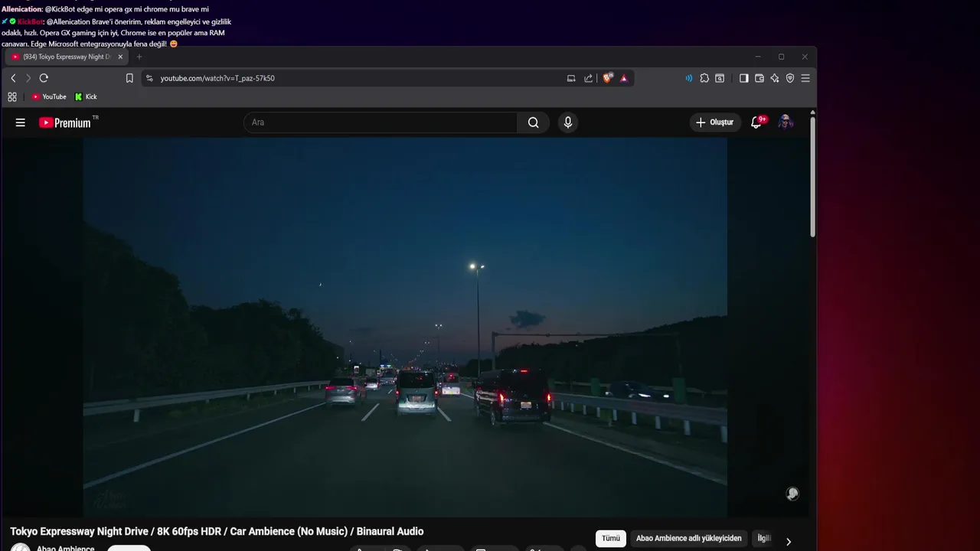The width and height of the screenshot is (980, 551).
Task: Click the address bar URL youtube.com/watch
Action: [x=217, y=78]
